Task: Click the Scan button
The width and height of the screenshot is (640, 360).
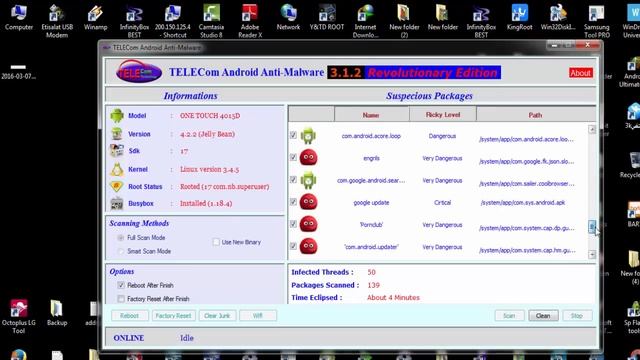Action: pyautogui.click(x=509, y=316)
